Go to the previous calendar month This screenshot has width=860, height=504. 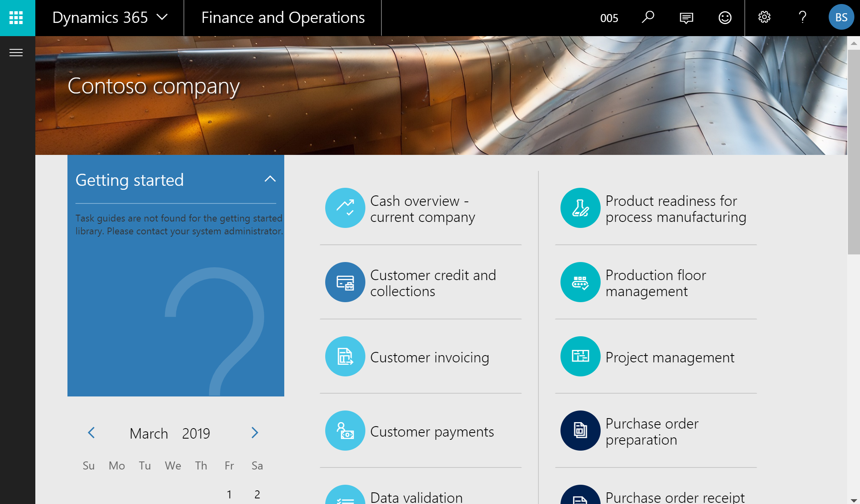[92, 433]
